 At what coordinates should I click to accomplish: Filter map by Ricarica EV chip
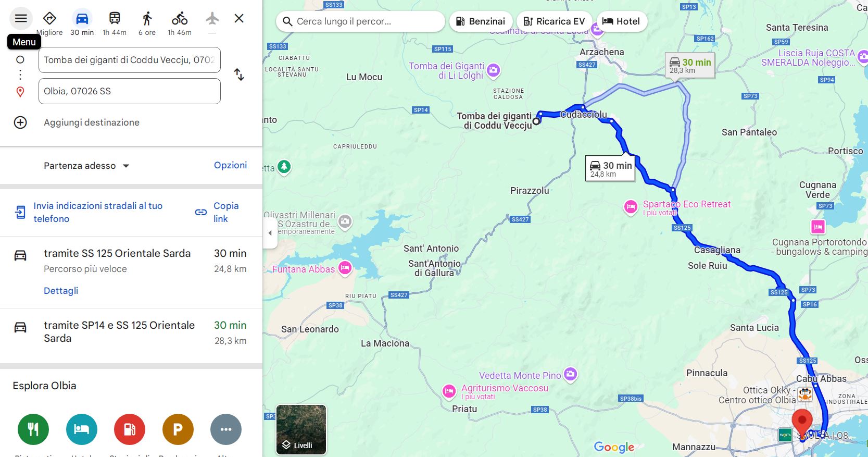[x=555, y=21]
